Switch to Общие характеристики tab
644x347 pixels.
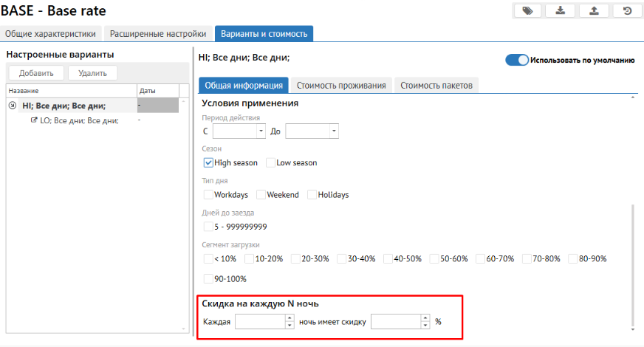coord(50,34)
